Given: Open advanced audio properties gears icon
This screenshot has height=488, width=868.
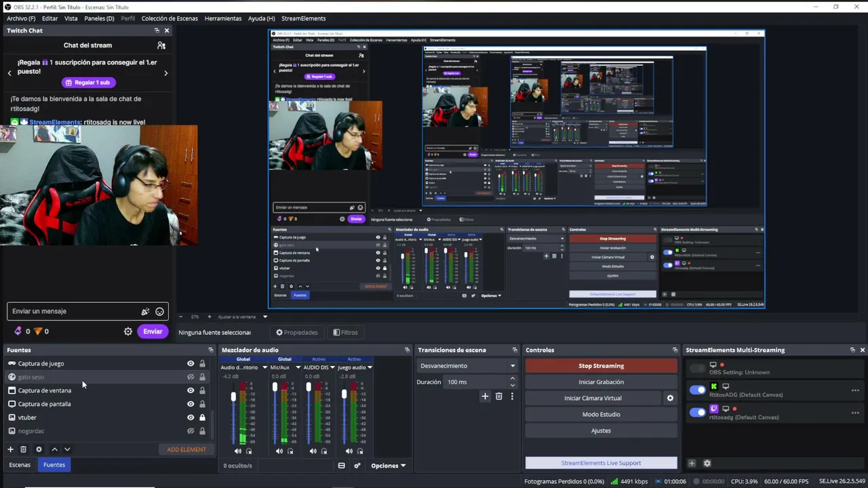Looking at the screenshot, I should (x=357, y=466).
